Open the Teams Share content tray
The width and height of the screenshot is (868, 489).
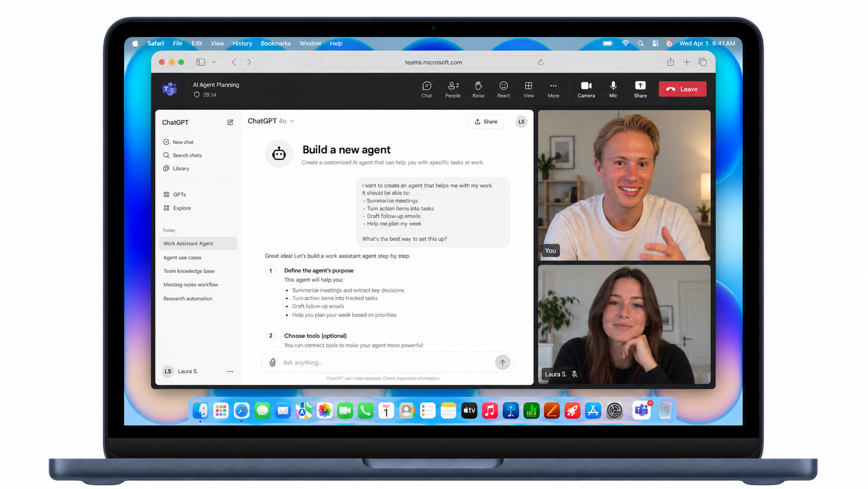pyautogui.click(x=640, y=89)
